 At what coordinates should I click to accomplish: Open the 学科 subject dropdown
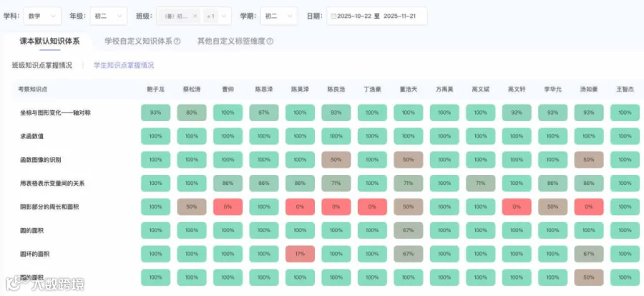coord(42,16)
